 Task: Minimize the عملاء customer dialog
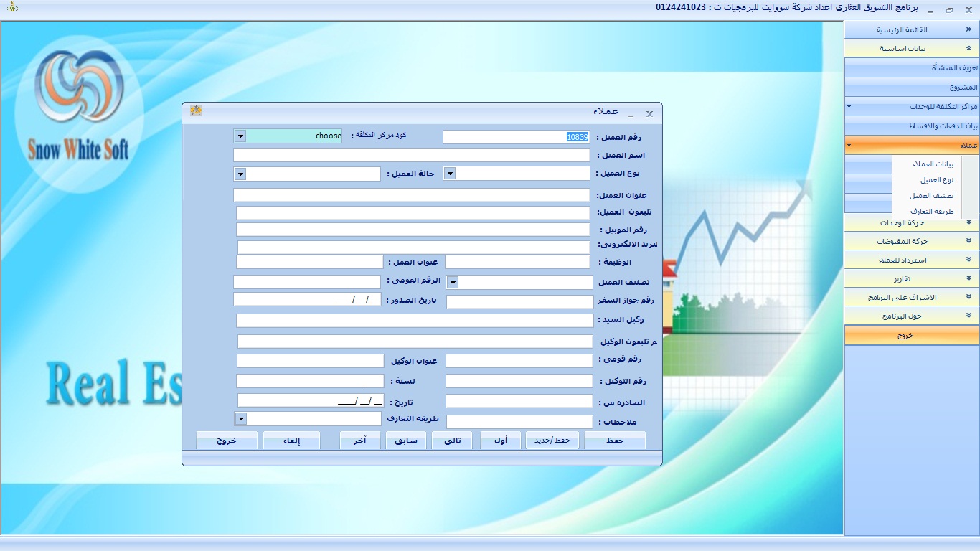630,114
